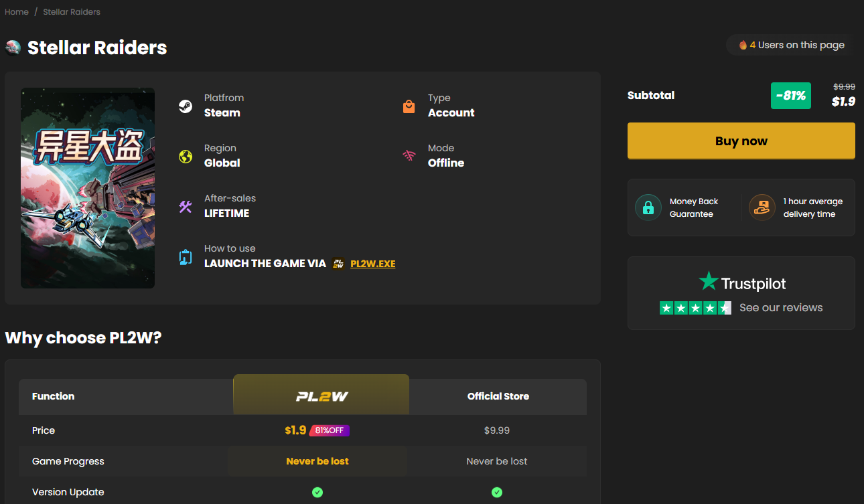Click the Stellar Raiders title avatar icon

point(13,48)
